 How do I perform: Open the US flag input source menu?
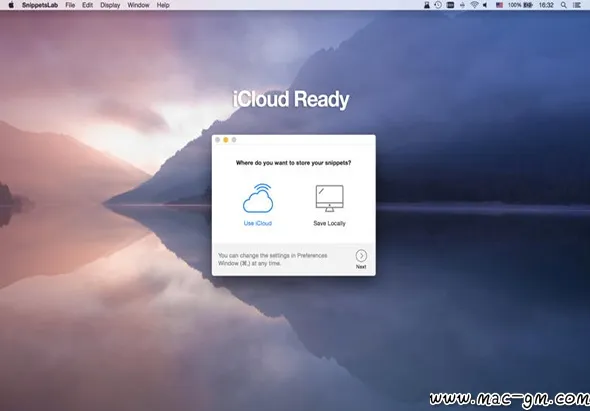pyautogui.click(x=499, y=5)
